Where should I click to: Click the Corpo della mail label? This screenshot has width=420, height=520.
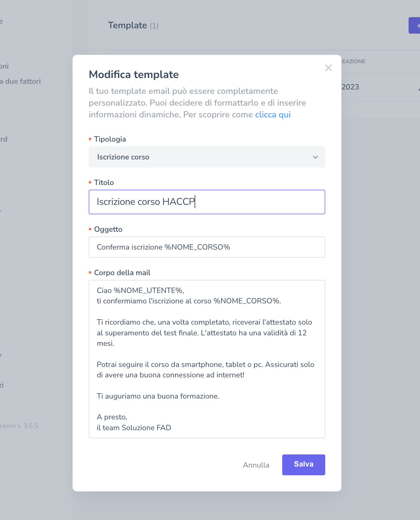point(122,273)
